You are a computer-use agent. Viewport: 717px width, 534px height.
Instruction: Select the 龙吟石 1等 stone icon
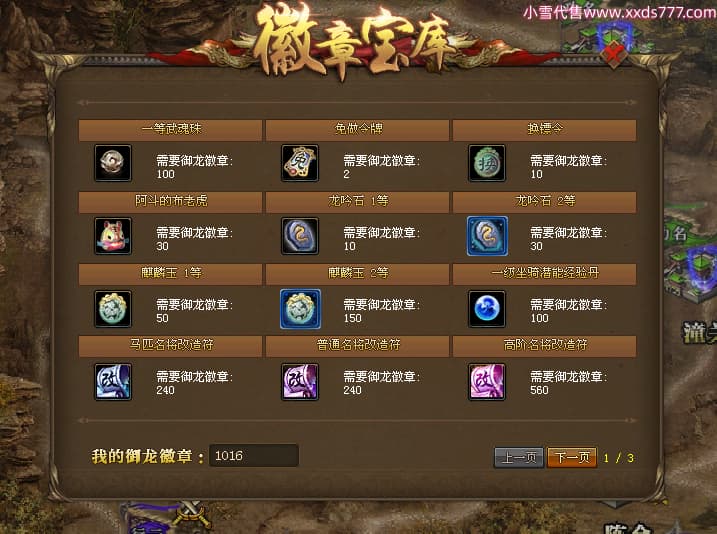coord(300,236)
